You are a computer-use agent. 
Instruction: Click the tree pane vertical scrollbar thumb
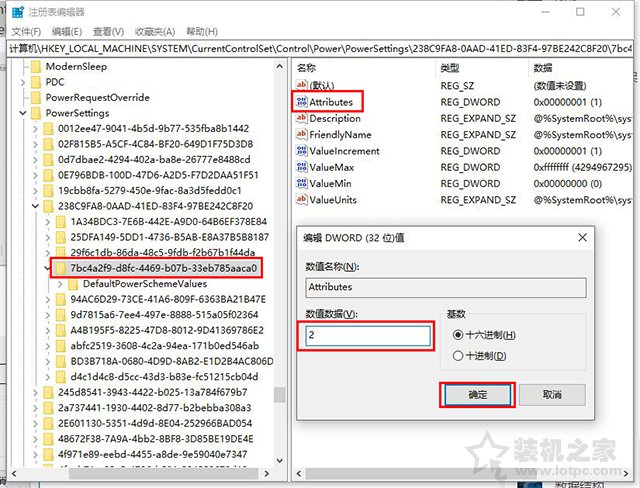tap(280, 395)
